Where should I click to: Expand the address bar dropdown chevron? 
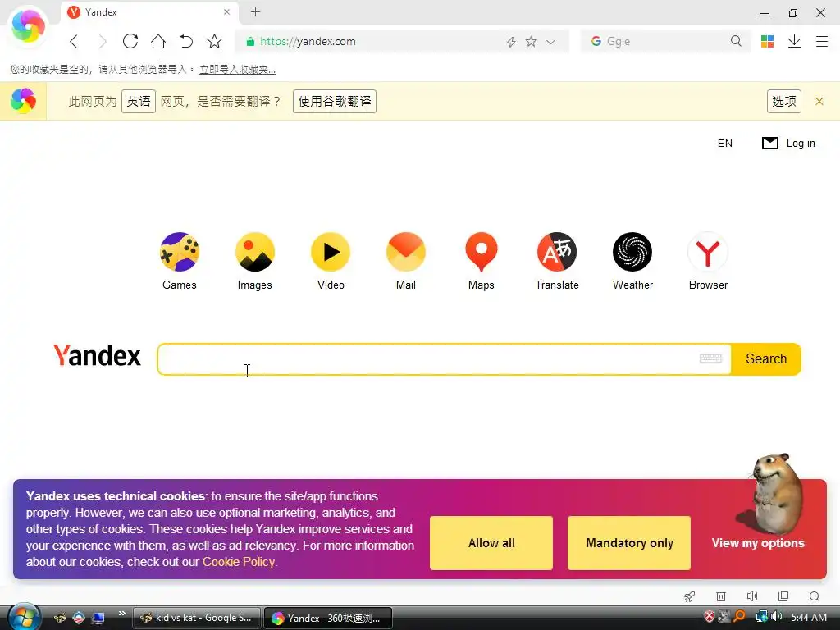(x=550, y=42)
